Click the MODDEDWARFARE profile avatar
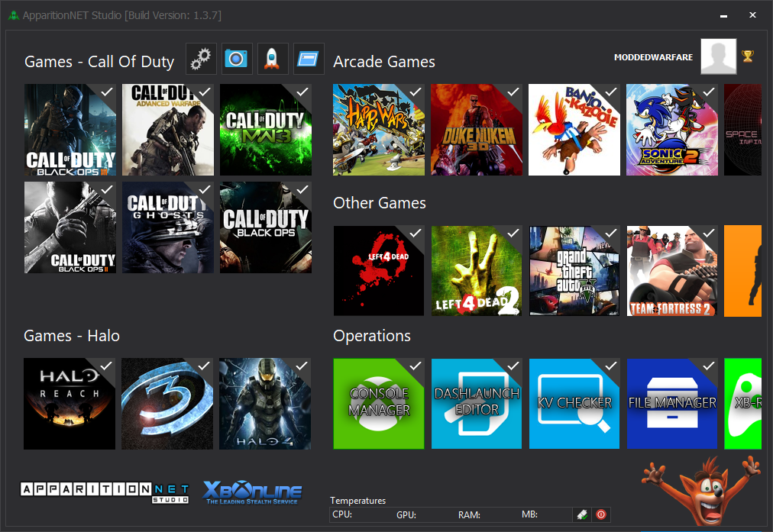This screenshot has height=532, width=773. [x=718, y=56]
